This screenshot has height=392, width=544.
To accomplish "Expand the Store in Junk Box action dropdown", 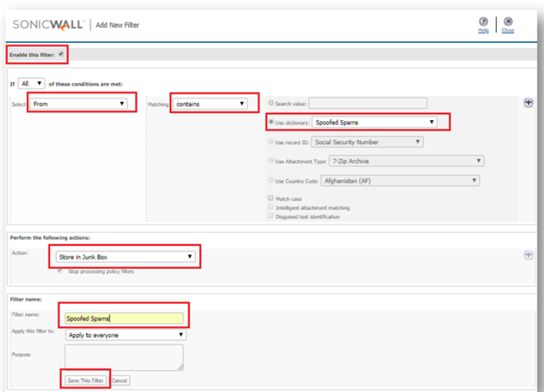I will coord(125,257).
